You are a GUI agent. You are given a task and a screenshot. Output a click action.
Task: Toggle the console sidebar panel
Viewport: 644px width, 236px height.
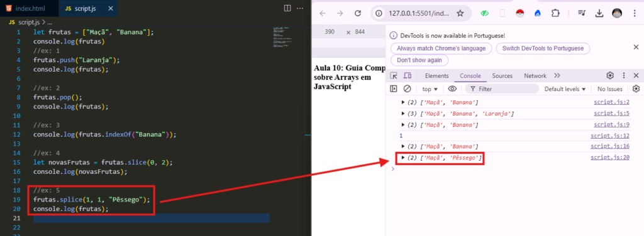tap(394, 89)
